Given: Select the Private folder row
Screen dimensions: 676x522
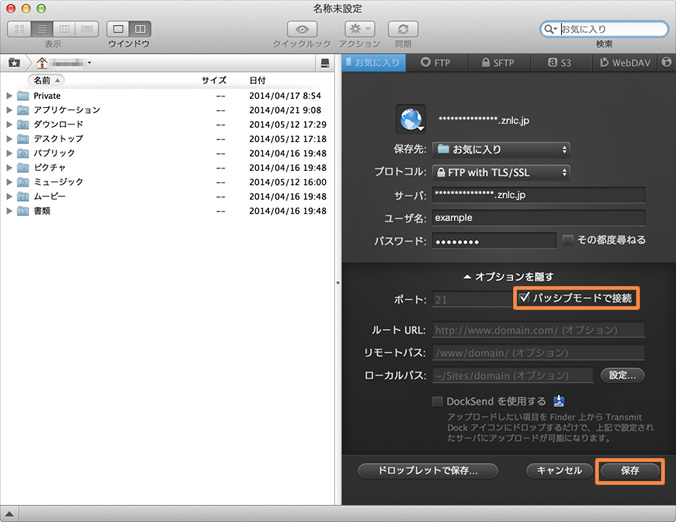Looking at the screenshot, I should (x=167, y=96).
